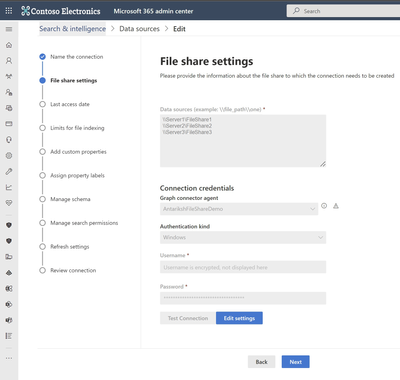
Task: Open Users icon in the sidebar
Action: point(9,61)
